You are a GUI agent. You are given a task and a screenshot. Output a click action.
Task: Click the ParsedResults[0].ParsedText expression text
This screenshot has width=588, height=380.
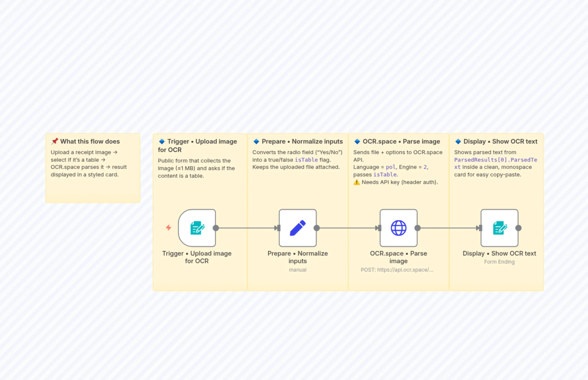pyautogui.click(x=496, y=160)
